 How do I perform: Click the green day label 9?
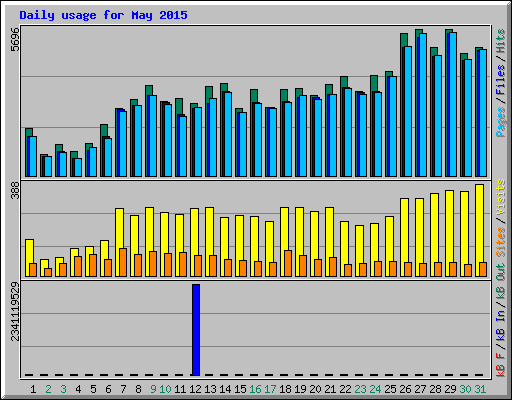(x=153, y=389)
